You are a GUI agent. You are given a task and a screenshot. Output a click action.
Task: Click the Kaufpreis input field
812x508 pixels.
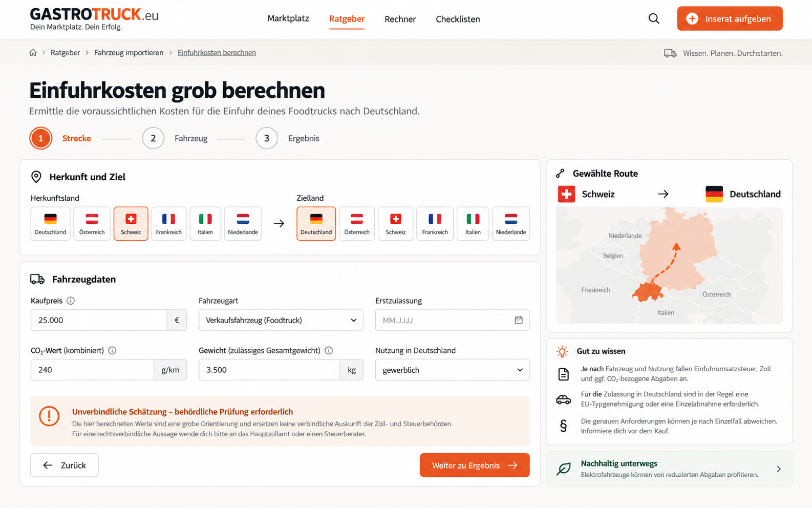99,320
